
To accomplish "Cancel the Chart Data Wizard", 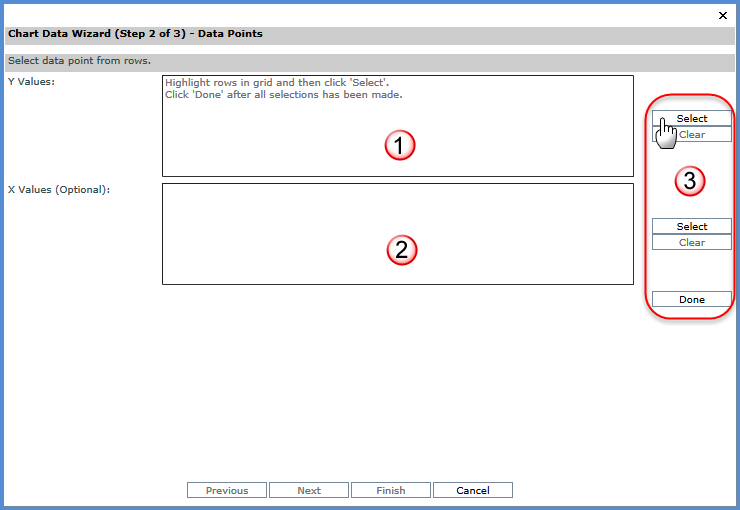I will [473, 490].
